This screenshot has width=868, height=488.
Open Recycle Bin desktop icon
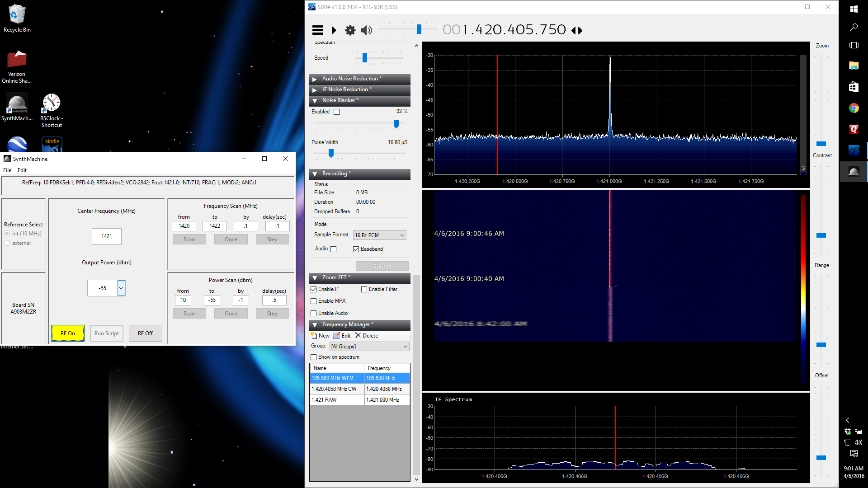point(17,19)
